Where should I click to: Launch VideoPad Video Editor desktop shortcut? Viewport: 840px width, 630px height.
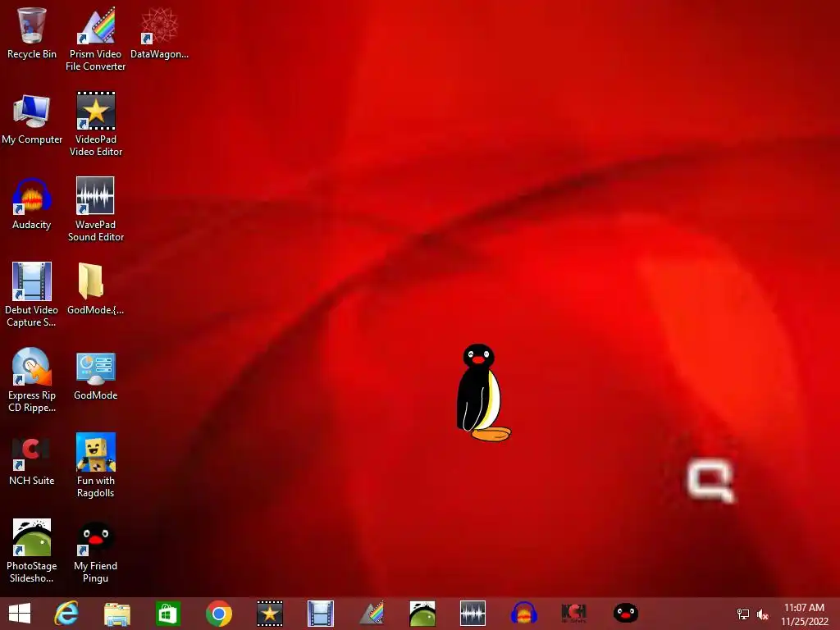click(95, 124)
